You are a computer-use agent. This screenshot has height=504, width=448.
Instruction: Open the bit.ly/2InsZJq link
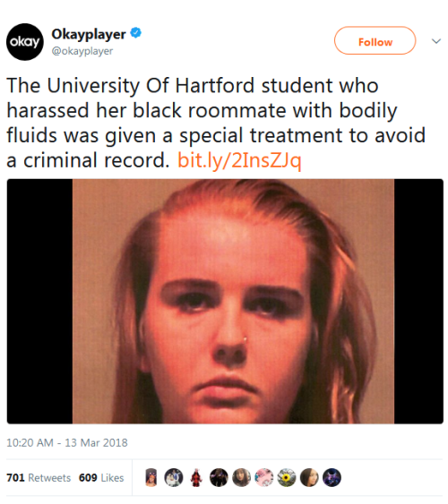(239, 160)
